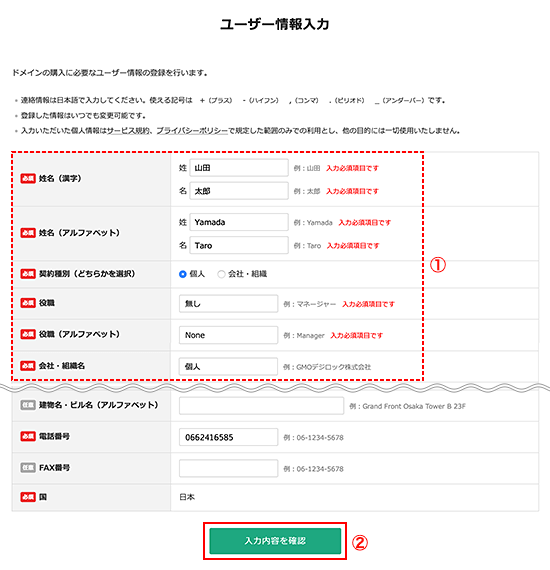This screenshot has height=570, width=550.
Task: Click the 役職 field containing 無し
Action: pyautogui.click(x=229, y=304)
